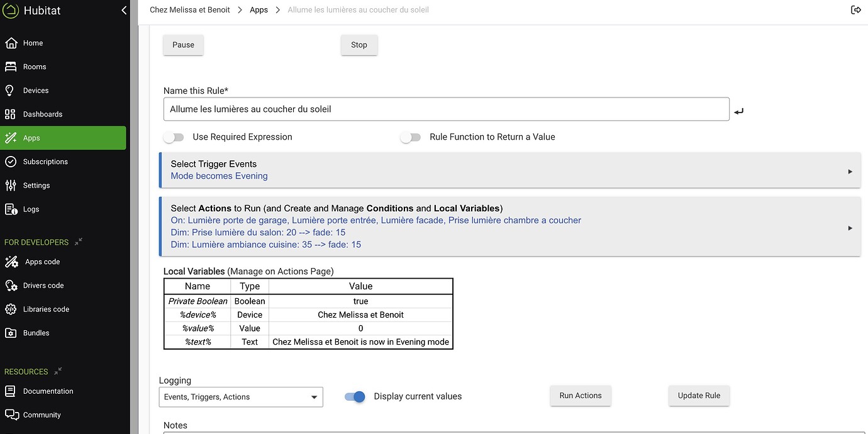Expand the Select Trigger Events section
The width and height of the screenshot is (868, 434).
(850, 171)
